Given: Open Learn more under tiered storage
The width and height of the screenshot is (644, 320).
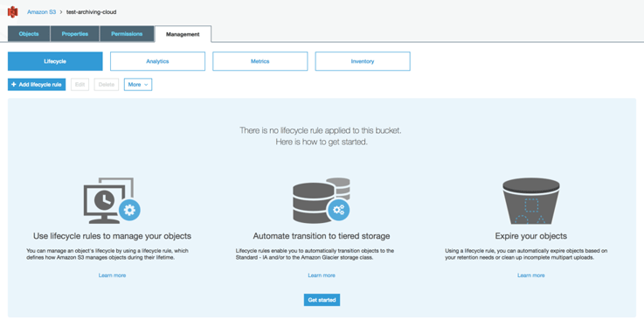Looking at the screenshot, I should pyautogui.click(x=322, y=275).
